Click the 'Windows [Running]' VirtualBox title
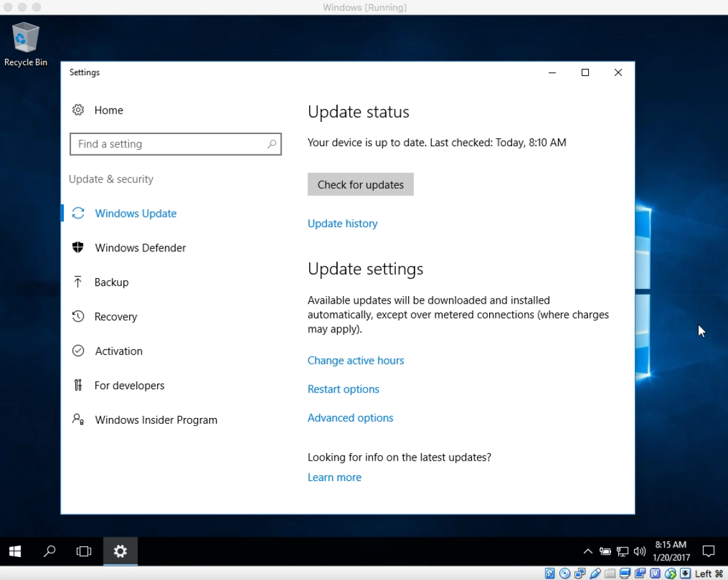This screenshot has height=580, width=728. [x=365, y=8]
